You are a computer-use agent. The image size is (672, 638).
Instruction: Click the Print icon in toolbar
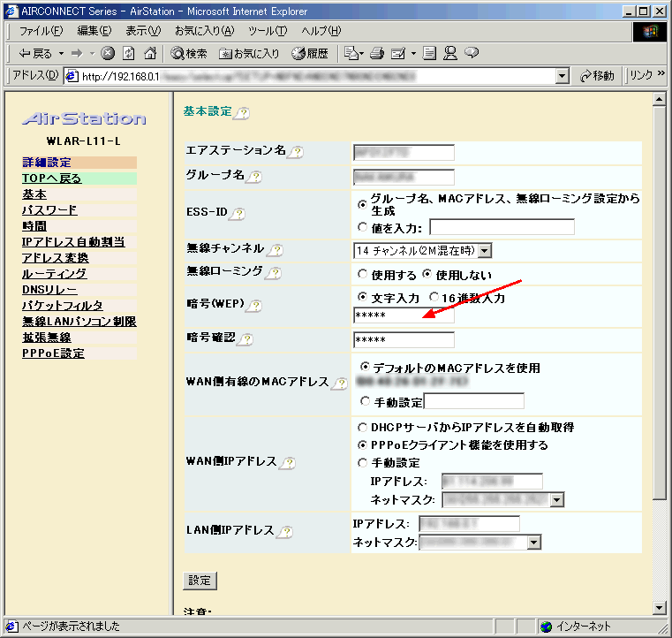point(377,53)
